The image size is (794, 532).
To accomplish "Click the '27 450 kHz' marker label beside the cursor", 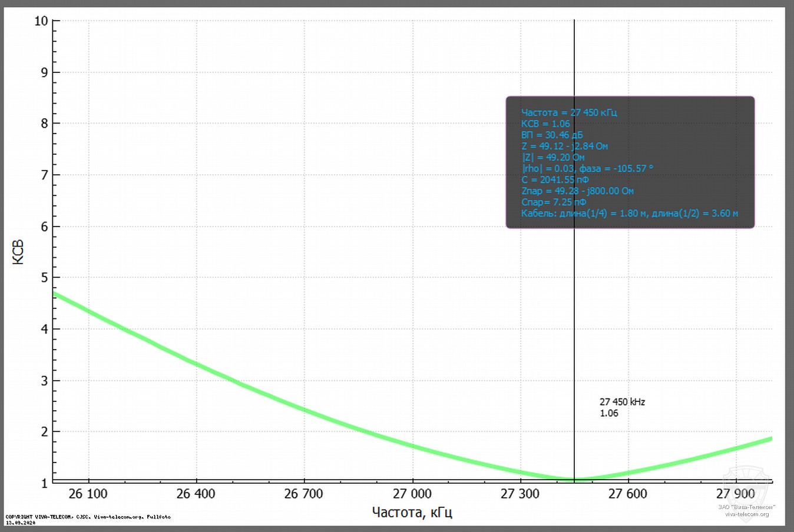I will coord(622,402).
